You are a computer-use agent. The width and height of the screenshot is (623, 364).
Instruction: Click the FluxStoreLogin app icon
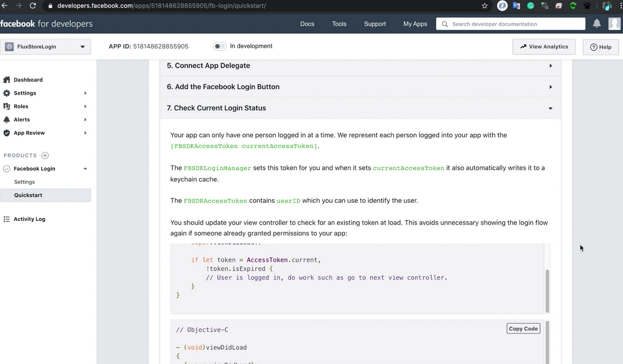(9, 47)
